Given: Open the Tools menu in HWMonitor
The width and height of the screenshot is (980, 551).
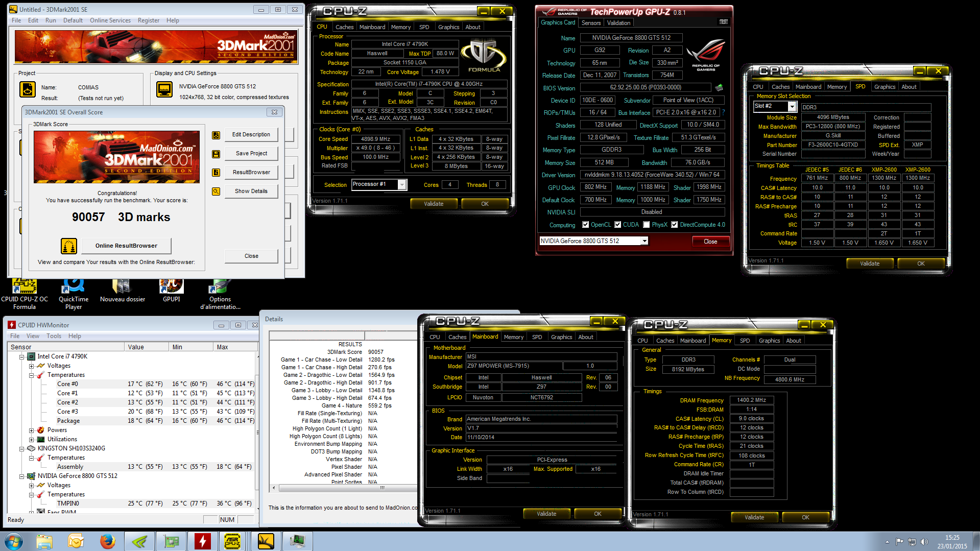Looking at the screenshot, I should (x=54, y=336).
